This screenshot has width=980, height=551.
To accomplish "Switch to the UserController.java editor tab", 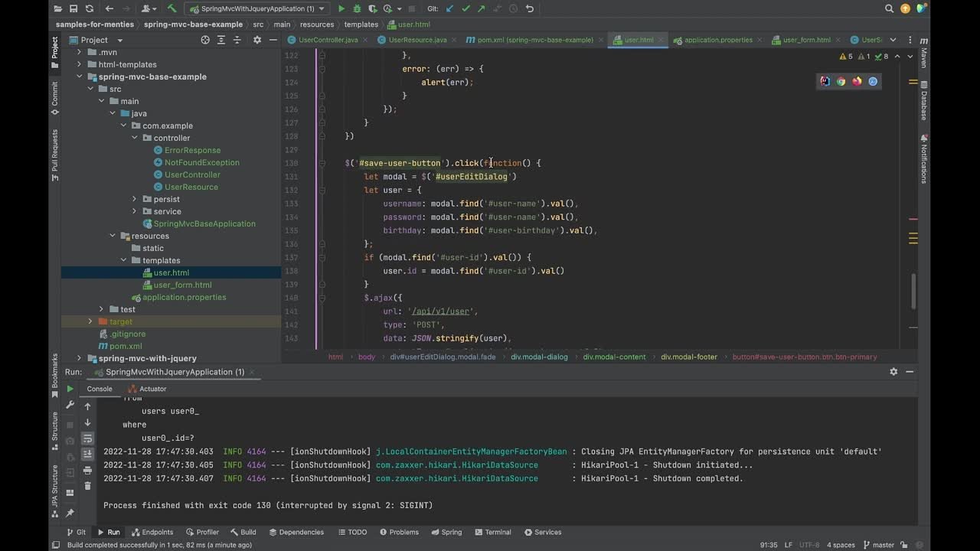I will pos(327,40).
